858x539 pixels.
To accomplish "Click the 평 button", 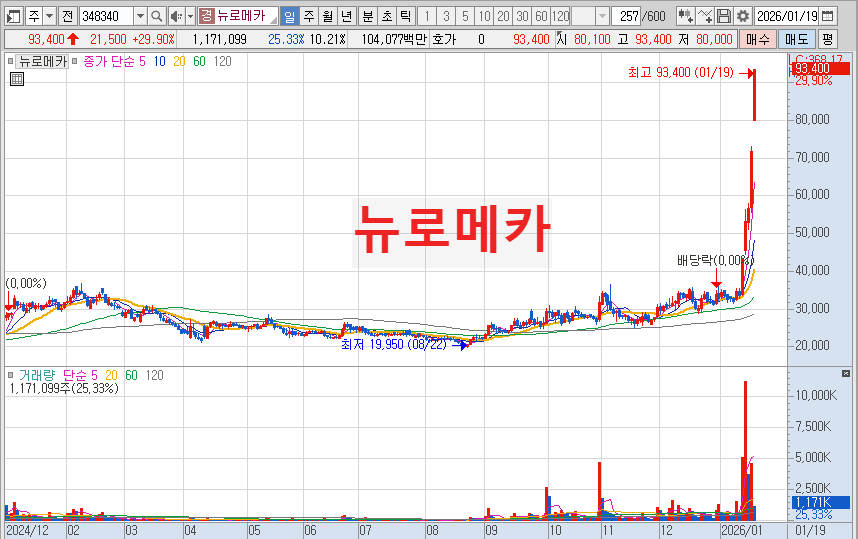I will pos(827,39).
